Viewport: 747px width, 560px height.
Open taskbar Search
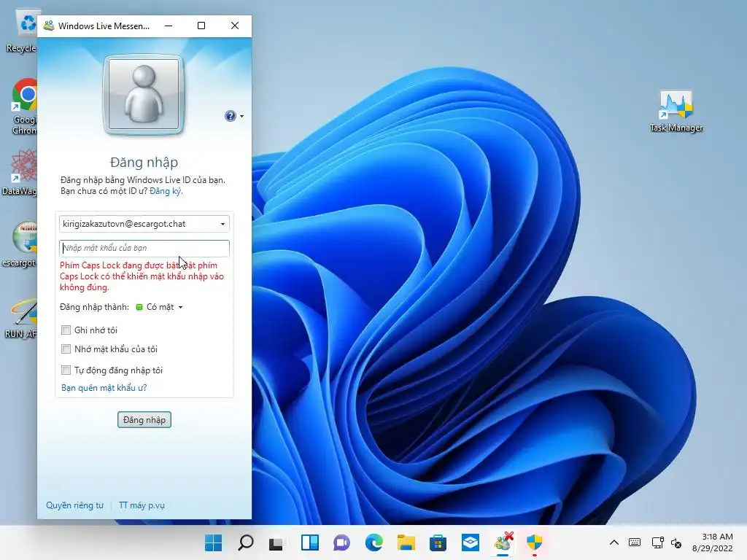(x=246, y=542)
